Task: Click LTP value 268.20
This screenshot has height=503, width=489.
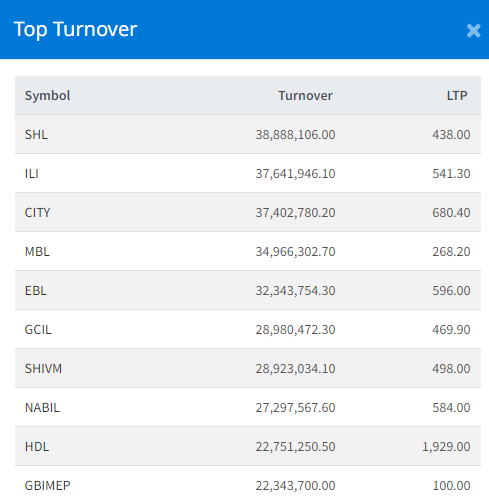Action: [451, 252]
